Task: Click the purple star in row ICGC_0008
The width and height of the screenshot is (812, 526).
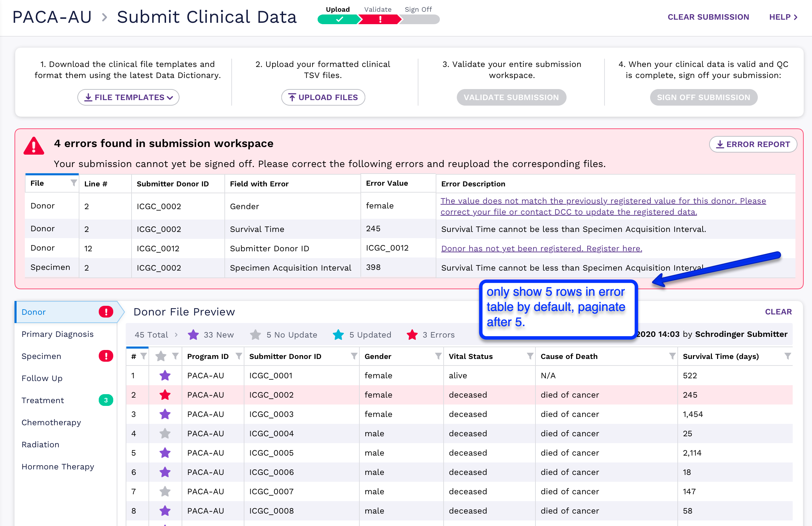Action: tap(165, 510)
